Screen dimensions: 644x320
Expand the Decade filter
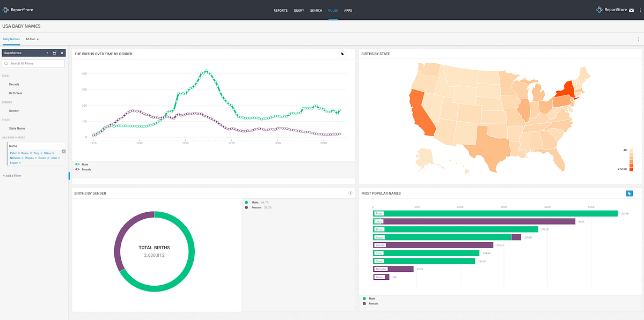(14, 84)
